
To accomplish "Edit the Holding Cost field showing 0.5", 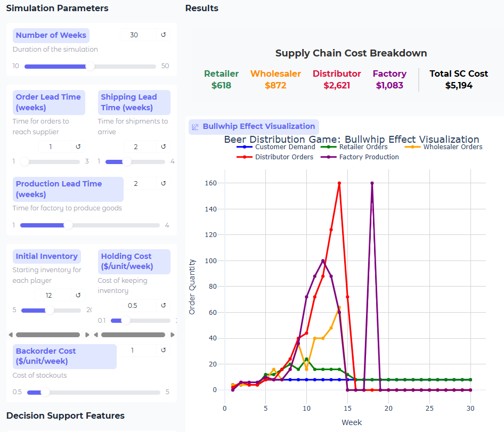I will coord(137,305).
